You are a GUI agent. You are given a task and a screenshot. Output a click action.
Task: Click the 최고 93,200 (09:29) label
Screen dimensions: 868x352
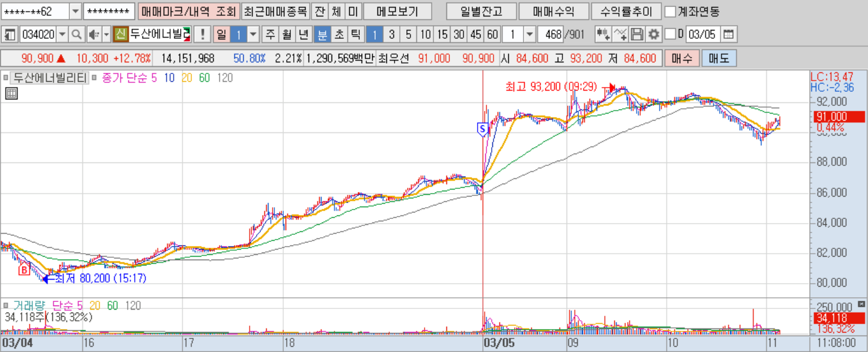(x=552, y=87)
